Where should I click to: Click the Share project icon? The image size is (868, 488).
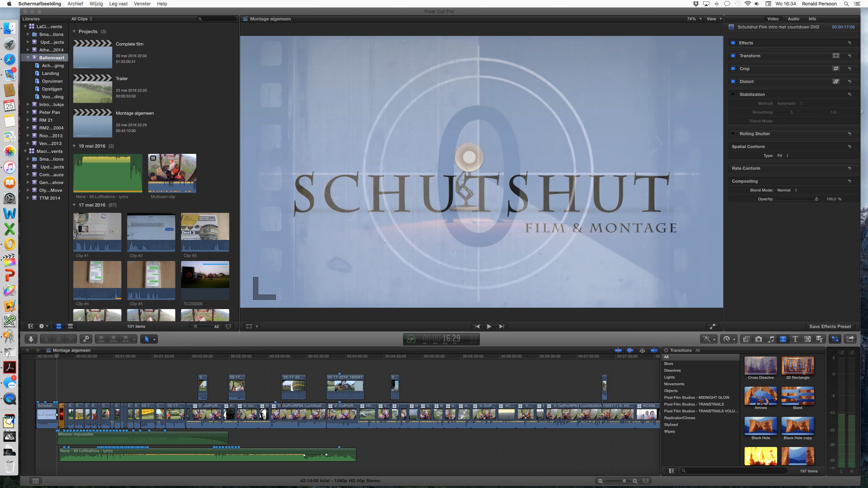pos(850,339)
